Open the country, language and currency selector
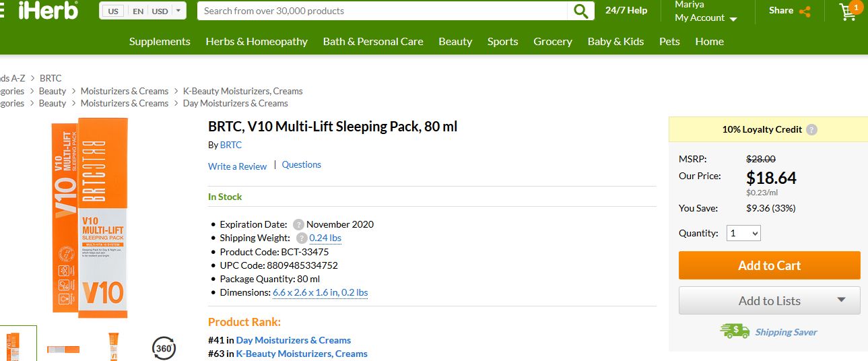 (143, 11)
